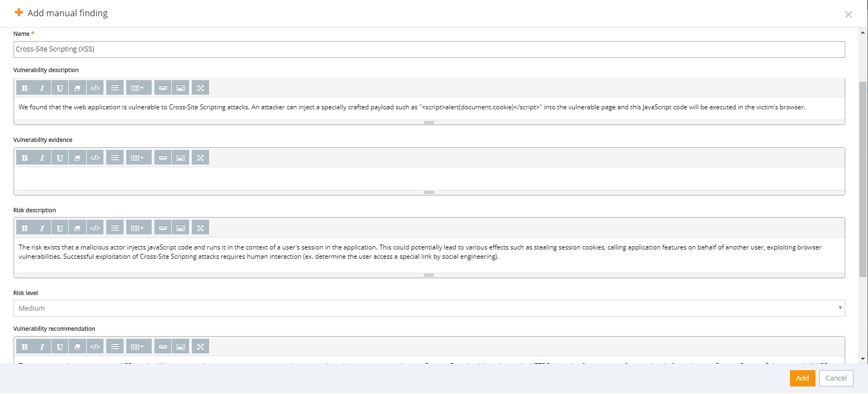
Task: Click list icon in Risk description toolbar
Action: (115, 228)
